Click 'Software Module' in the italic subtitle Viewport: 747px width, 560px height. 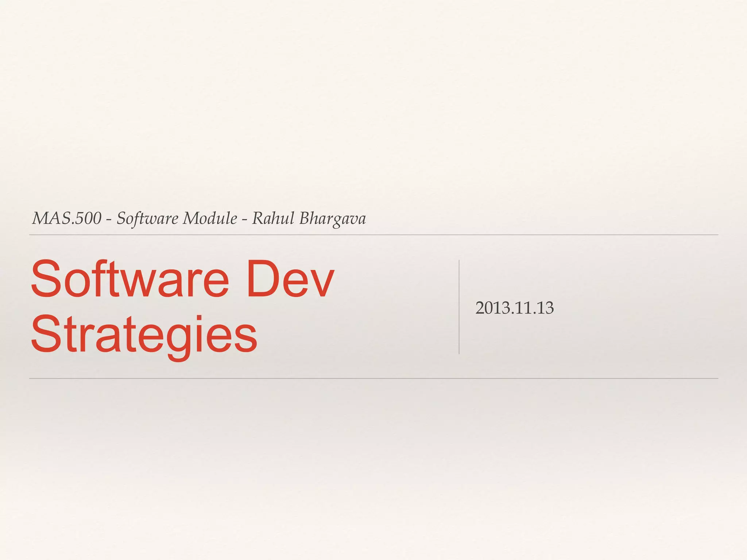click(177, 219)
